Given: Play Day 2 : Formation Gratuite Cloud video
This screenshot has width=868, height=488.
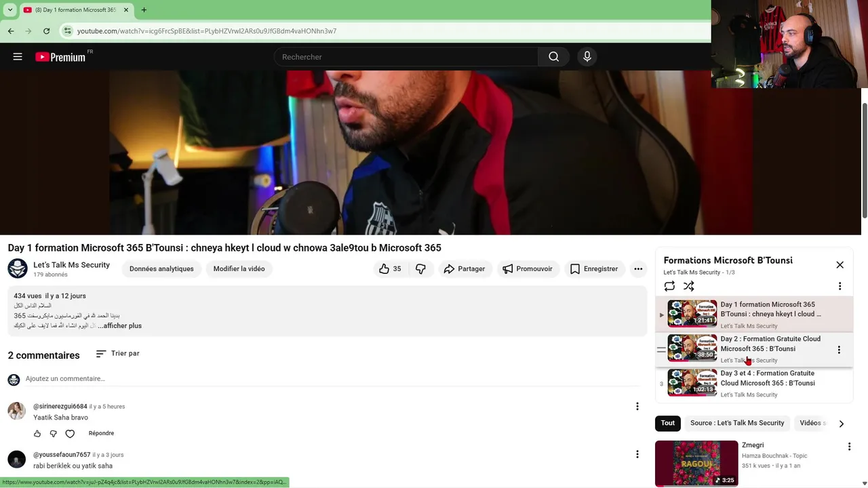Looking at the screenshot, I should 770,344.
